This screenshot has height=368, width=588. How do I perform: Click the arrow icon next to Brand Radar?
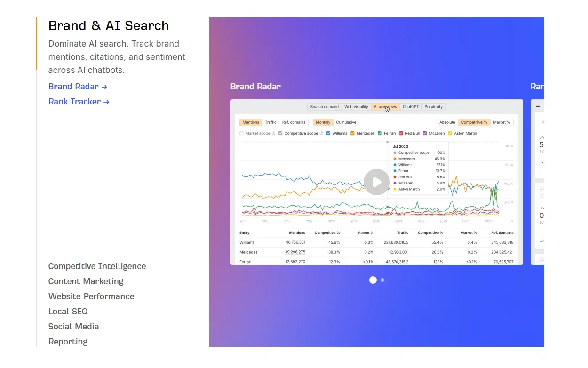(104, 87)
